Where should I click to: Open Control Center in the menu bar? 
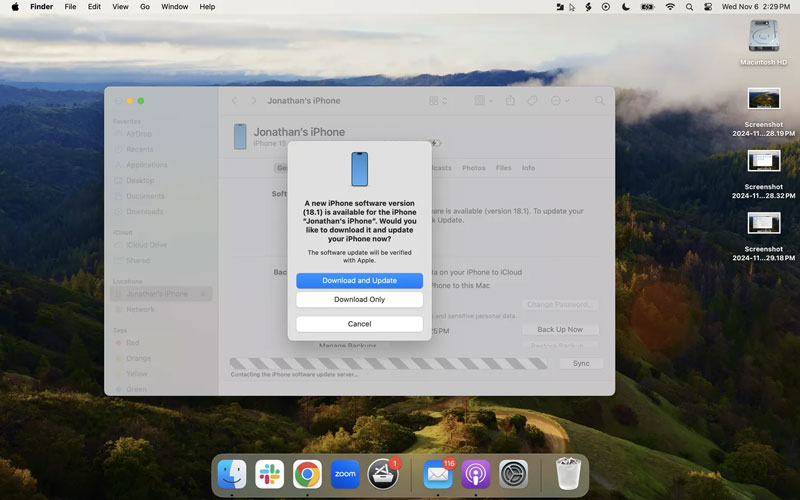(x=708, y=7)
